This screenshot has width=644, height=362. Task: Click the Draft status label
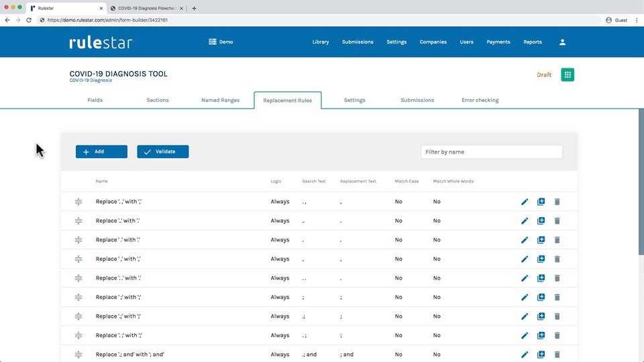click(x=544, y=74)
